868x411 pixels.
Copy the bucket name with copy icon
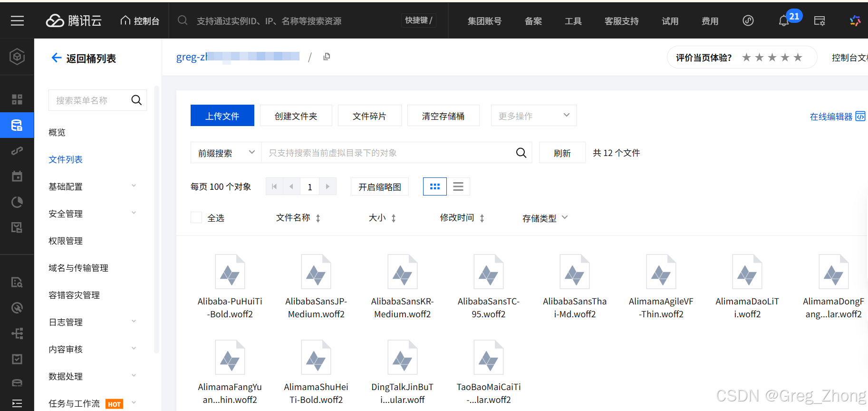click(327, 57)
